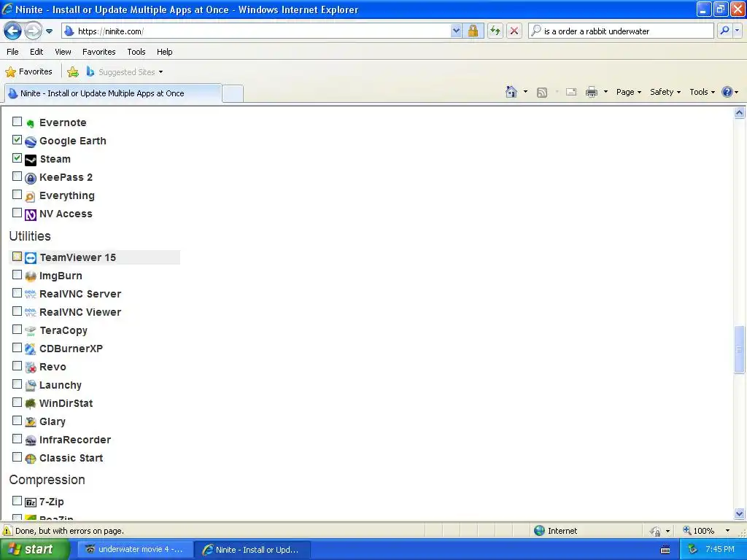This screenshot has width=747, height=560.
Task: Click the search magnifier button
Action: tap(724, 31)
